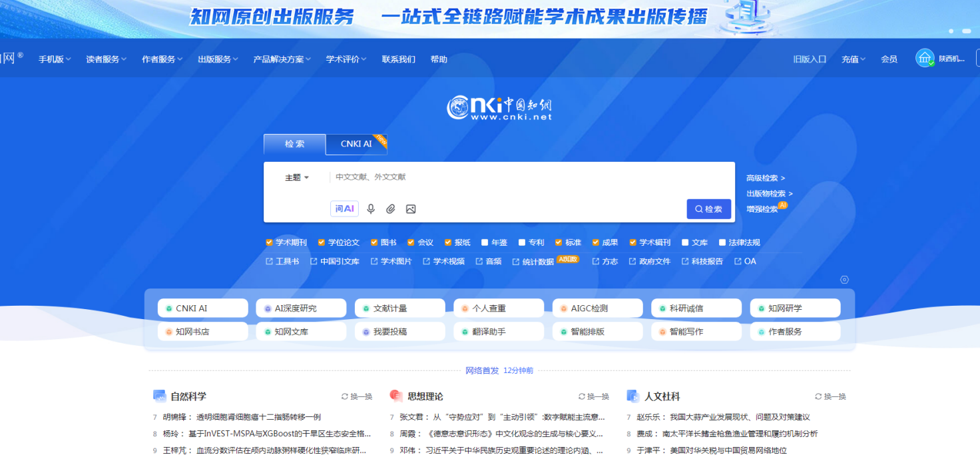This screenshot has width=980, height=467.
Task: Click the small circular settings icon above the tools panel
Action: point(844,280)
